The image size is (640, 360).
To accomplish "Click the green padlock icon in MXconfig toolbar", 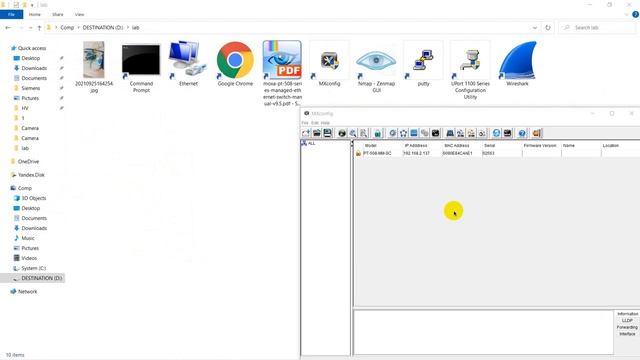I will 378,133.
